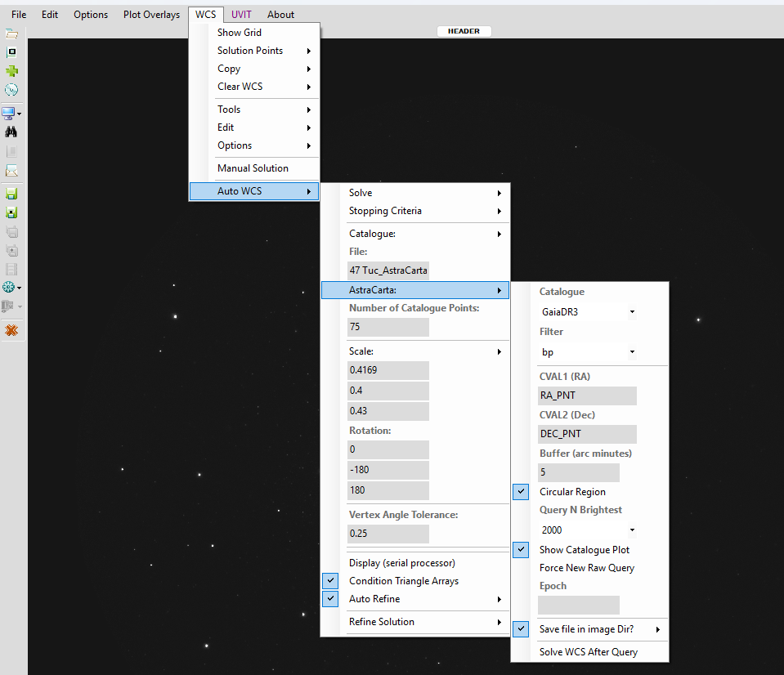
Task: Click the teal gear settings icon
Action: click(9, 287)
